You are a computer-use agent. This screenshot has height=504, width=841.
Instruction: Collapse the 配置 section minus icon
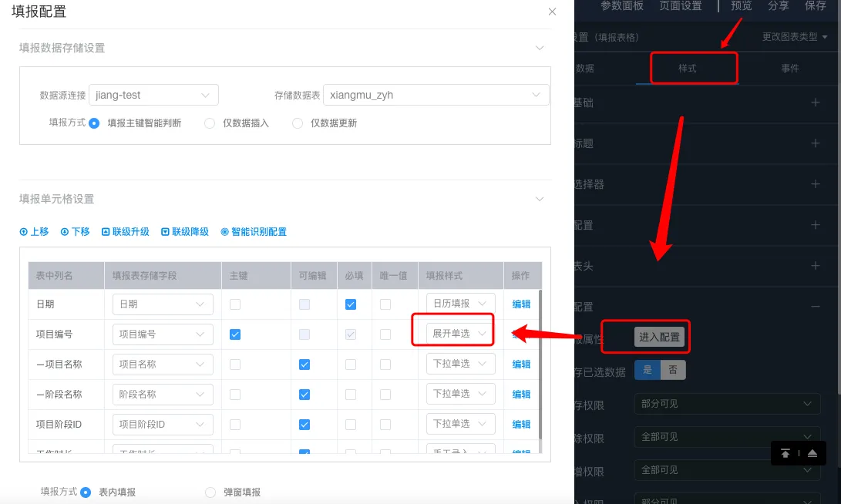pyautogui.click(x=816, y=307)
